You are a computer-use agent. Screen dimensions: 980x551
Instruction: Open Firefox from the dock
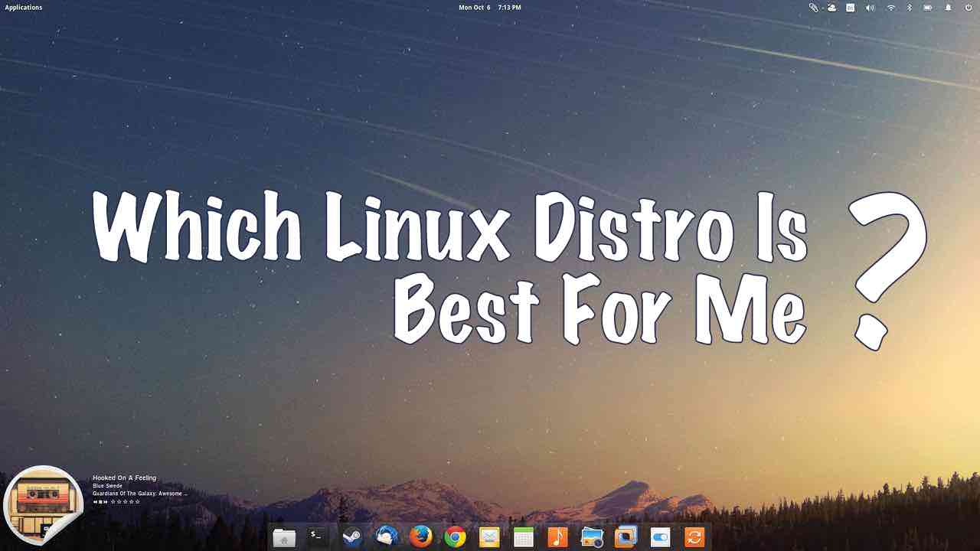point(419,537)
